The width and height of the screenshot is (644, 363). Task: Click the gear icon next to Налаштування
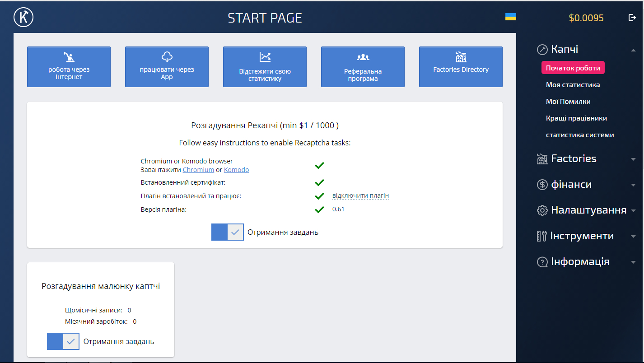pyautogui.click(x=542, y=210)
